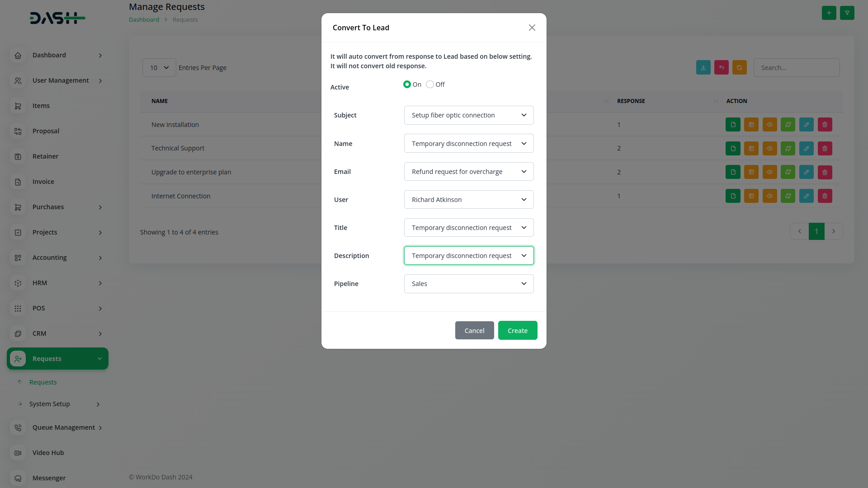Viewport: 868px width, 488px height.
Task: Select the On radio button for Active
Action: [x=407, y=84]
